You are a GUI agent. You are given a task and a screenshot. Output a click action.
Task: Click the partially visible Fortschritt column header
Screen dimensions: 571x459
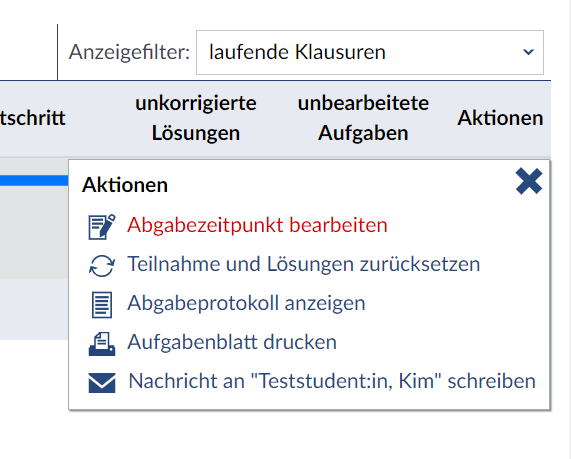pos(33,118)
